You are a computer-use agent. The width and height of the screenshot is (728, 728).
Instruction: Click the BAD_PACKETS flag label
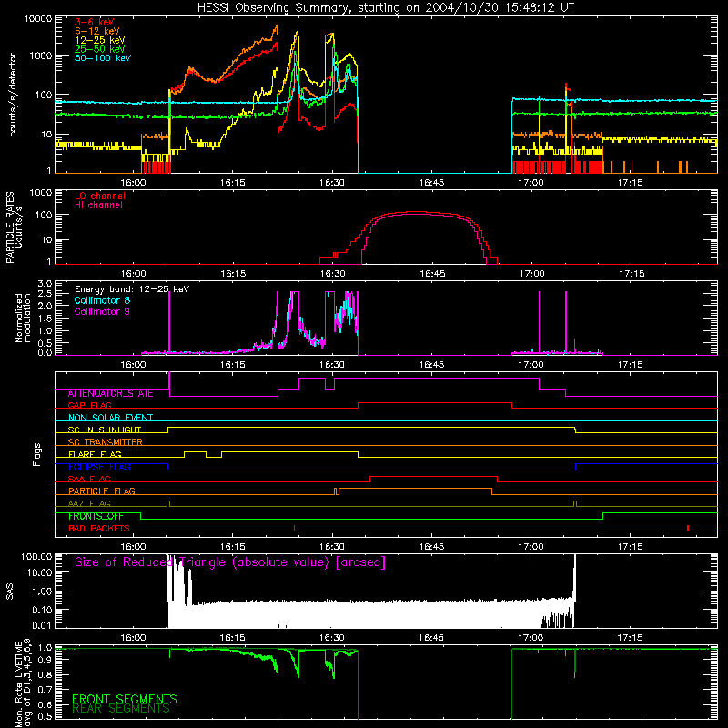click(99, 529)
